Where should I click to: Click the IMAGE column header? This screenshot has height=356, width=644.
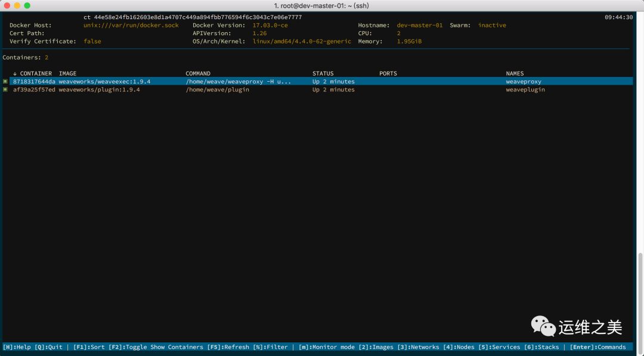[x=68, y=73]
